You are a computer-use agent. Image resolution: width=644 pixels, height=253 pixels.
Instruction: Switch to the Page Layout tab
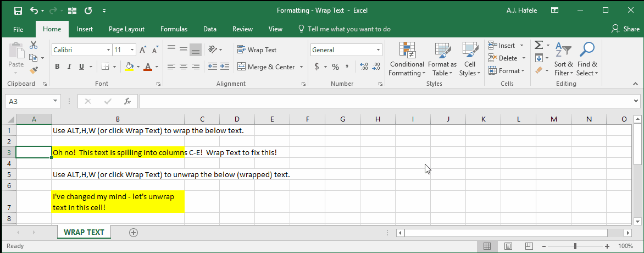pos(126,29)
